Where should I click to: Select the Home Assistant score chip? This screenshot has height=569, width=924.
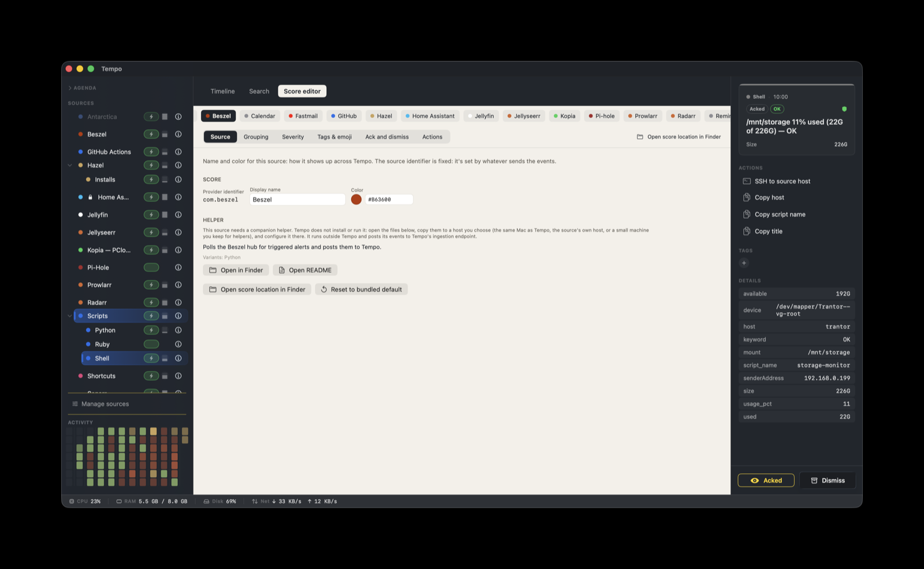click(x=430, y=116)
